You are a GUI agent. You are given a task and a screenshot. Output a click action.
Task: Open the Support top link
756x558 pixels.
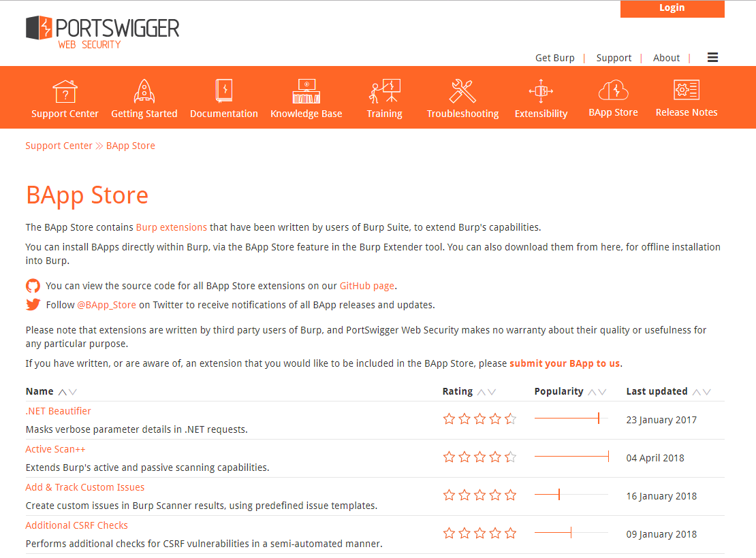614,58
